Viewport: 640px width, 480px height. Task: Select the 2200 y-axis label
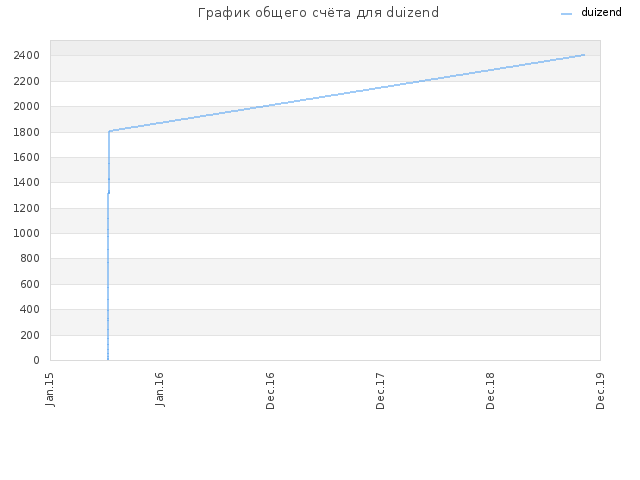(27, 81)
